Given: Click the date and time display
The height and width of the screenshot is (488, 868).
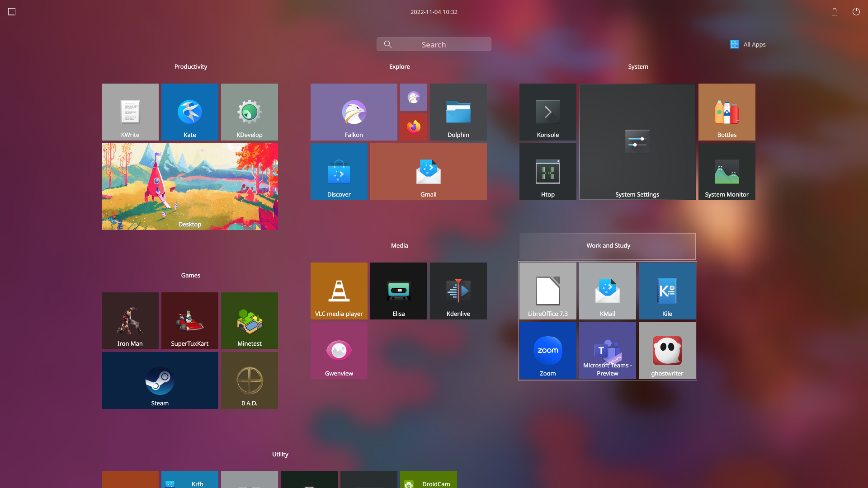Looking at the screenshot, I should (434, 12).
